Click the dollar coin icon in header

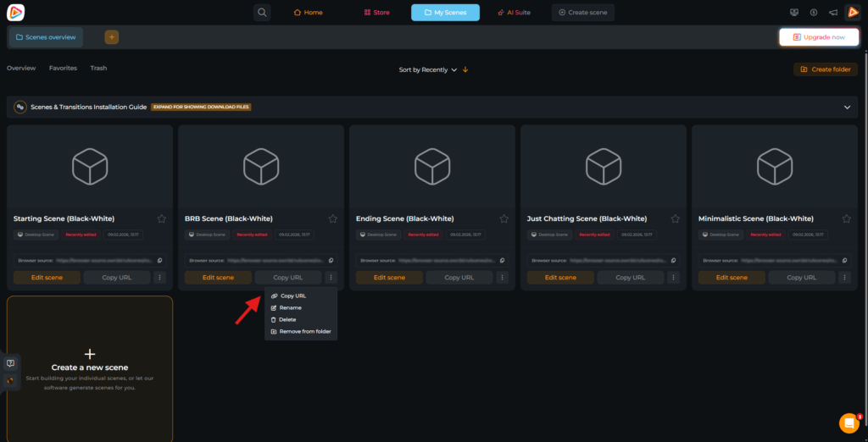pos(814,13)
